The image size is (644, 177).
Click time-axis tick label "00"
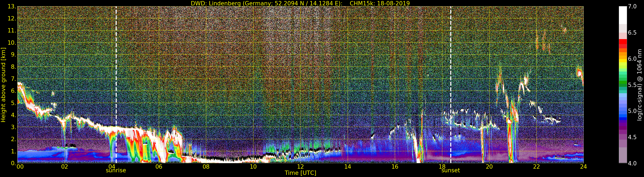(20, 167)
